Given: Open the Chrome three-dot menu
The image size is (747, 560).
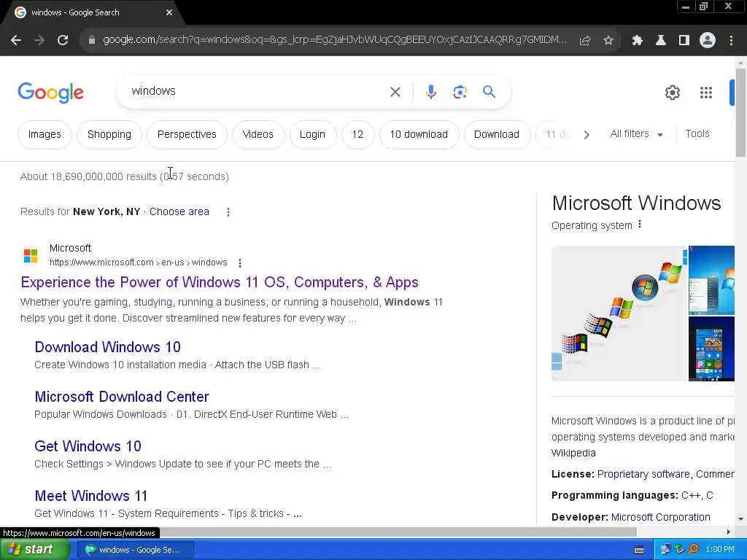Looking at the screenshot, I should 731,41.
